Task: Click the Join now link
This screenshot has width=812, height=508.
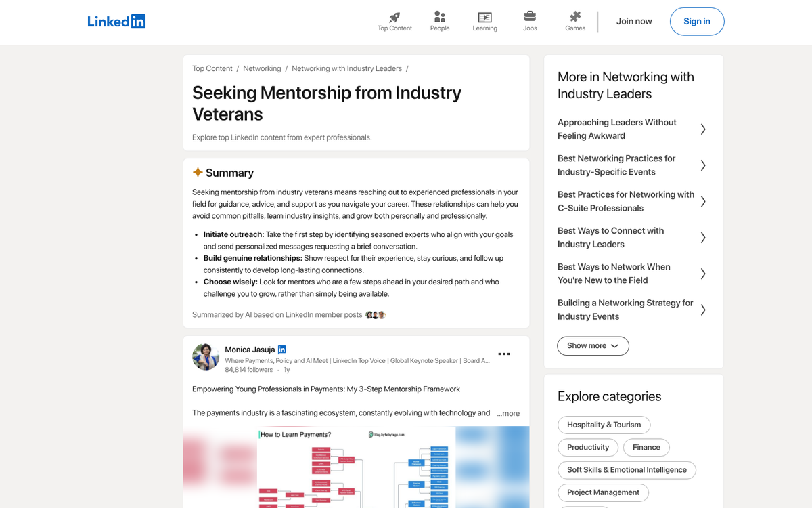Action: click(634, 22)
